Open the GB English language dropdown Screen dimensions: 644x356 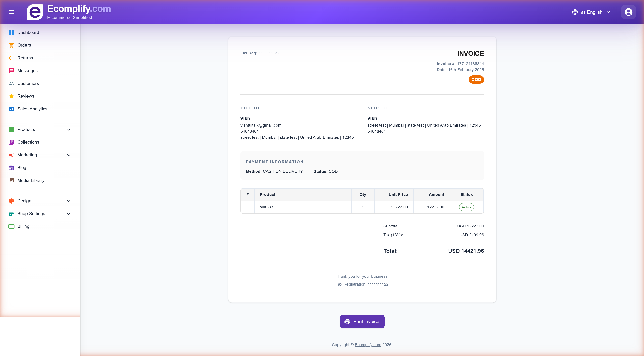591,12
